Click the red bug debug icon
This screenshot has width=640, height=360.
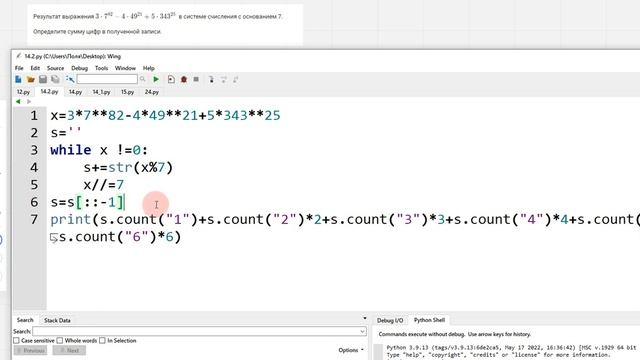click(x=184, y=79)
